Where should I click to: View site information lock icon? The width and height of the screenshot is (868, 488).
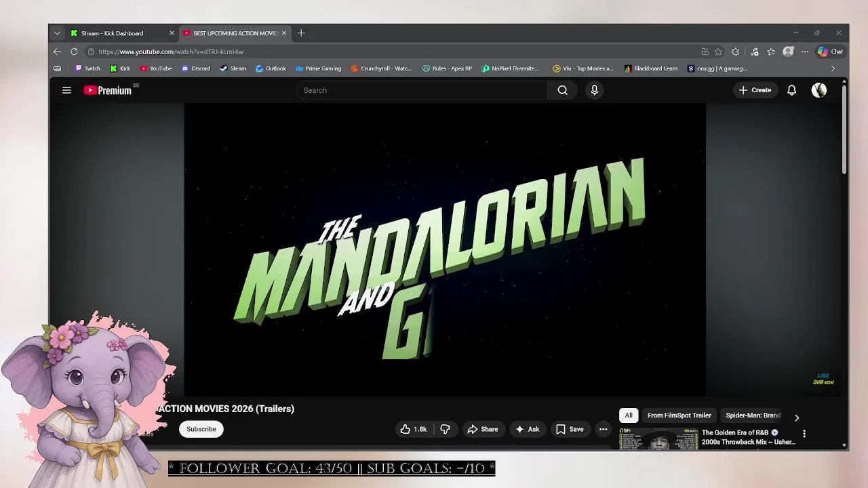coord(91,52)
